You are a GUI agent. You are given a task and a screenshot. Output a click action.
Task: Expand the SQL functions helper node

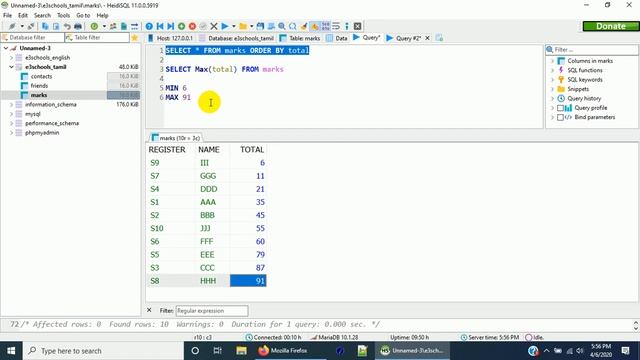pyautogui.click(x=552, y=70)
